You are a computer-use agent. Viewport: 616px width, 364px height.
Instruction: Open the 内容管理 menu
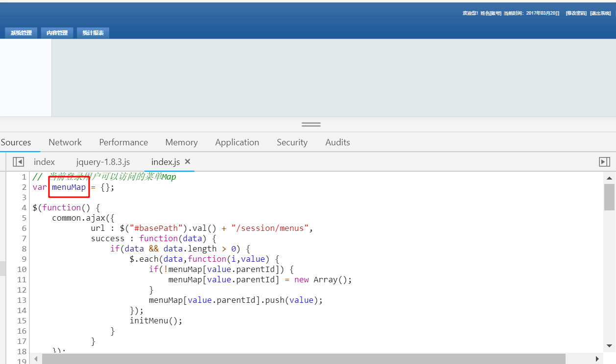click(x=57, y=33)
